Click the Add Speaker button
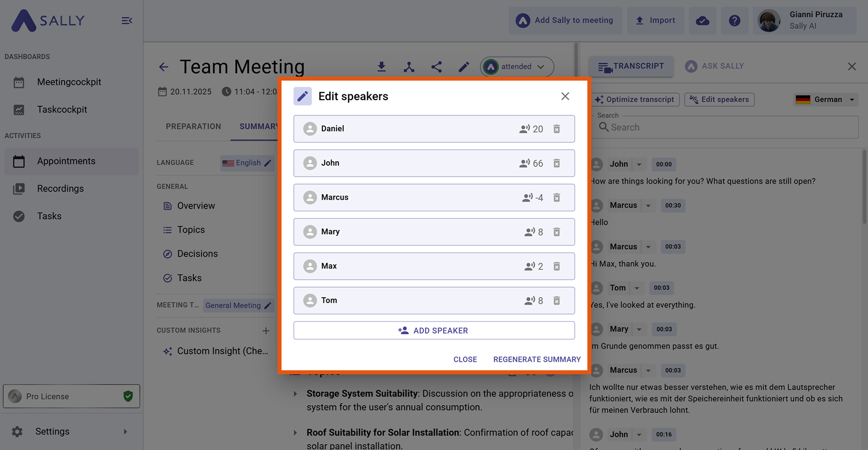The width and height of the screenshot is (868, 450). click(434, 331)
